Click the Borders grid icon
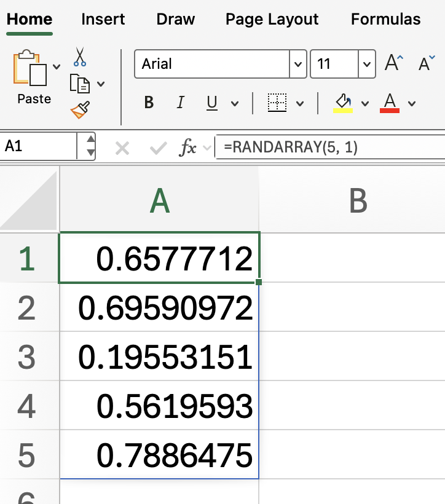This screenshot has height=504, width=445. [278, 103]
